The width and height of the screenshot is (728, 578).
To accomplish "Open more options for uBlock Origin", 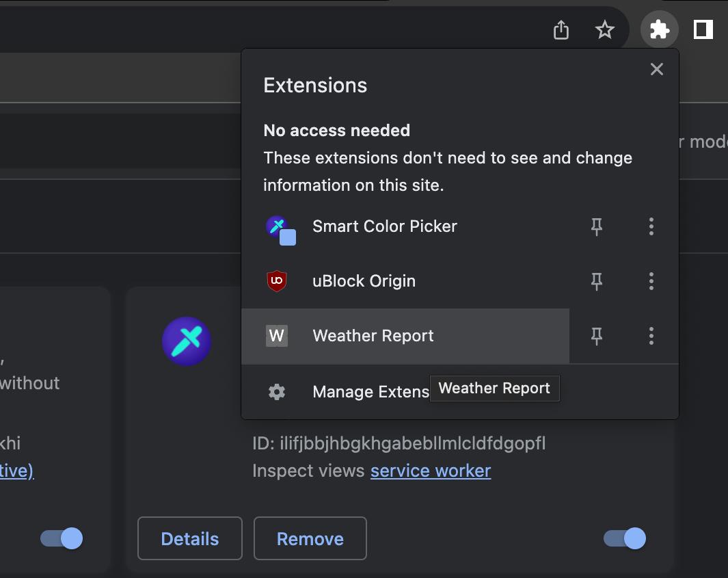I will 651,281.
